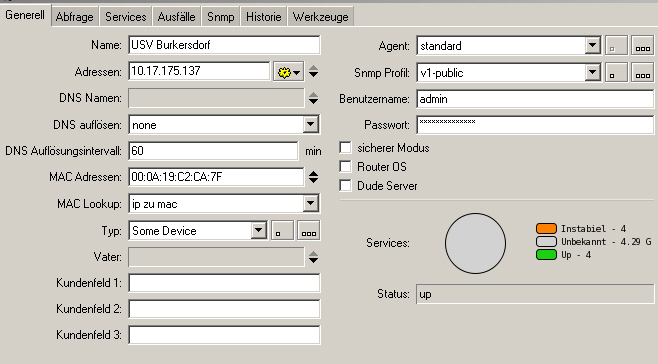Show the Historie tab
This screenshot has height=364, width=658.
click(264, 17)
